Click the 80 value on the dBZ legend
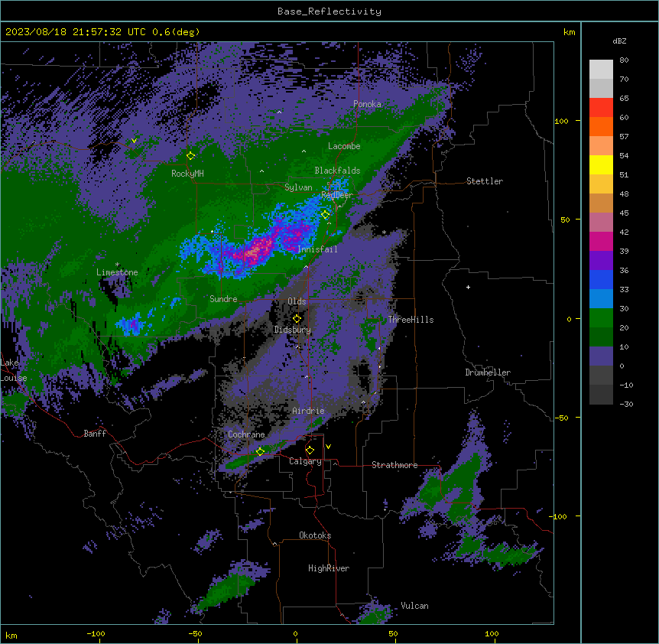Viewport: 659px width, 644px height. coord(624,60)
